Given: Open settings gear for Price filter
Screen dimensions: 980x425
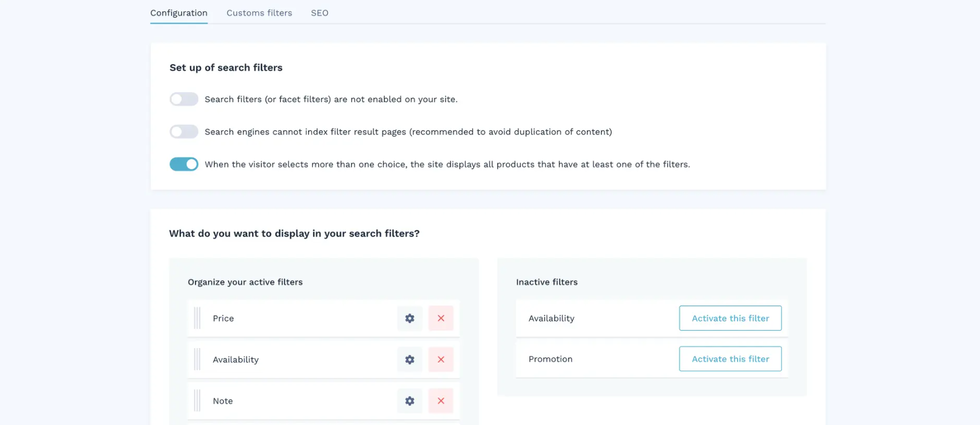Looking at the screenshot, I should click(x=409, y=318).
